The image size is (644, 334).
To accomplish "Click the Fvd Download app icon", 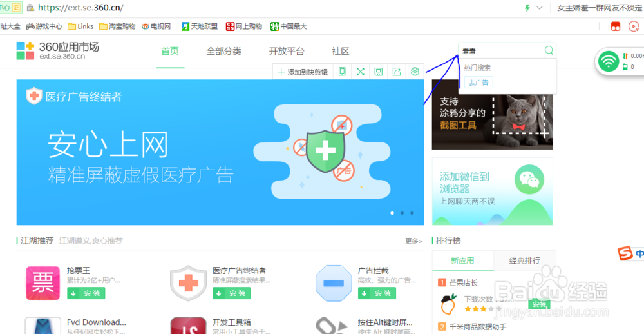I will [x=43, y=326].
